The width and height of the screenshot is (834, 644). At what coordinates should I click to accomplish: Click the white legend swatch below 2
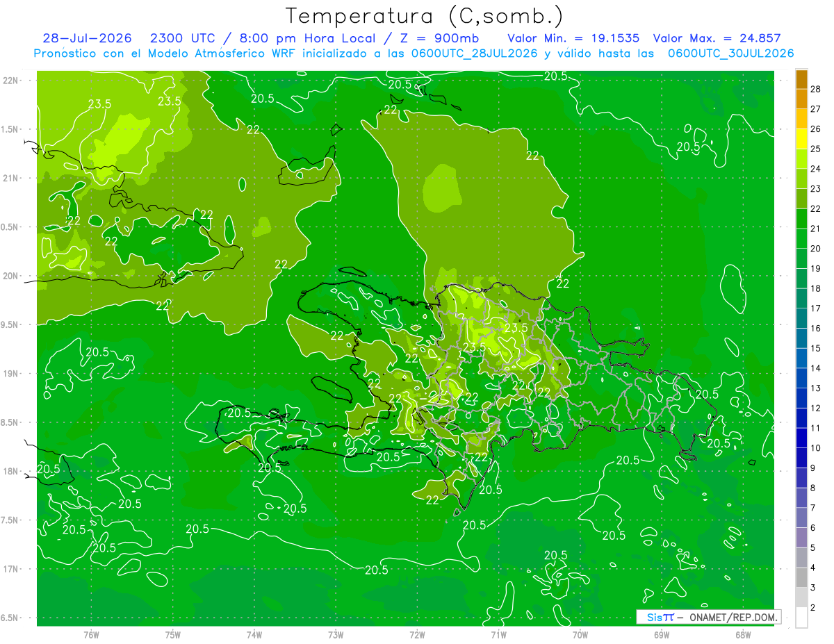coord(801,618)
